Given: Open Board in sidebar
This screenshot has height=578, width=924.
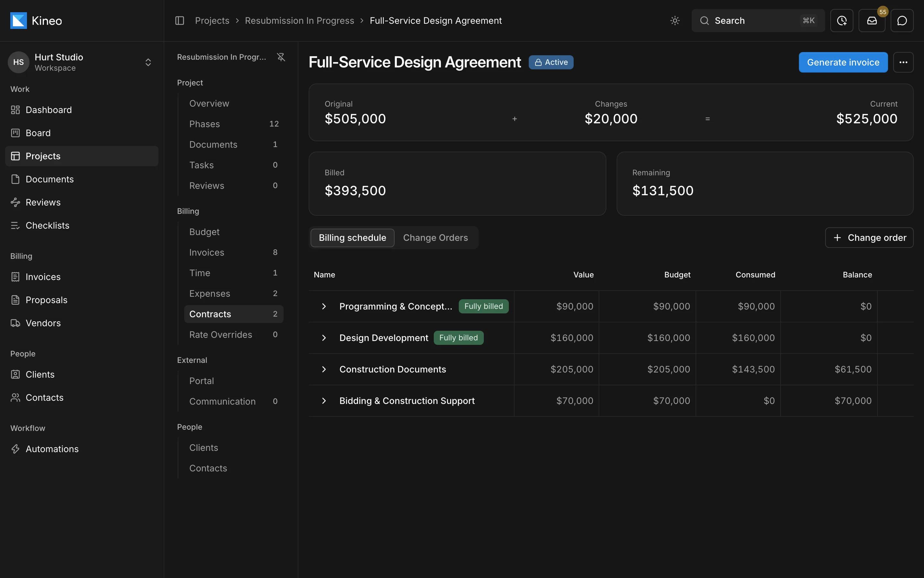Looking at the screenshot, I should click(x=82, y=133).
